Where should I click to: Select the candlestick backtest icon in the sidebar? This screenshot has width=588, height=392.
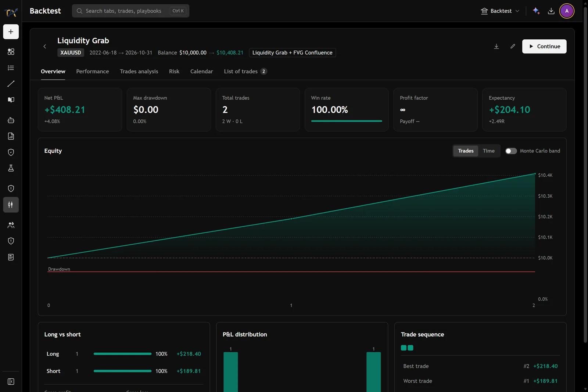click(11, 205)
